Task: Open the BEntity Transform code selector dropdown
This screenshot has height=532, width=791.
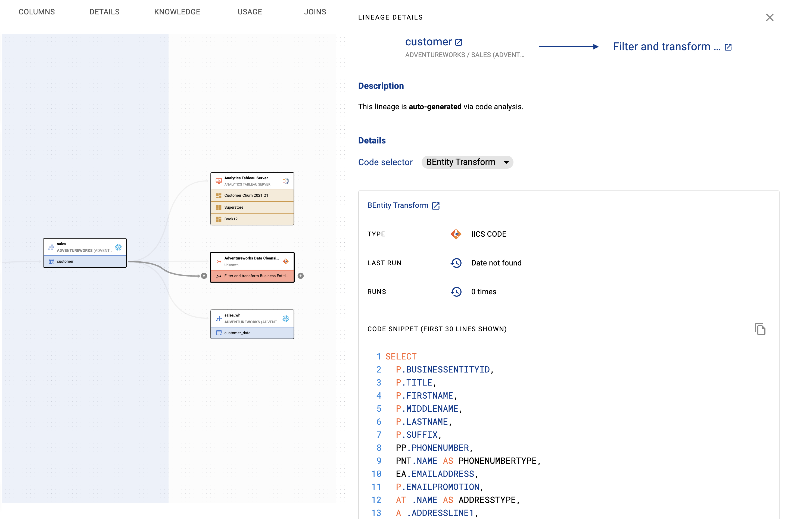Action: 467,162
